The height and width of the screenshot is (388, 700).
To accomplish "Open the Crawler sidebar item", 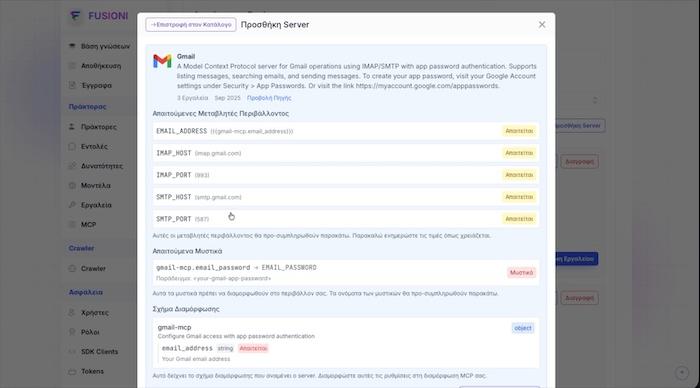I will [x=93, y=268].
